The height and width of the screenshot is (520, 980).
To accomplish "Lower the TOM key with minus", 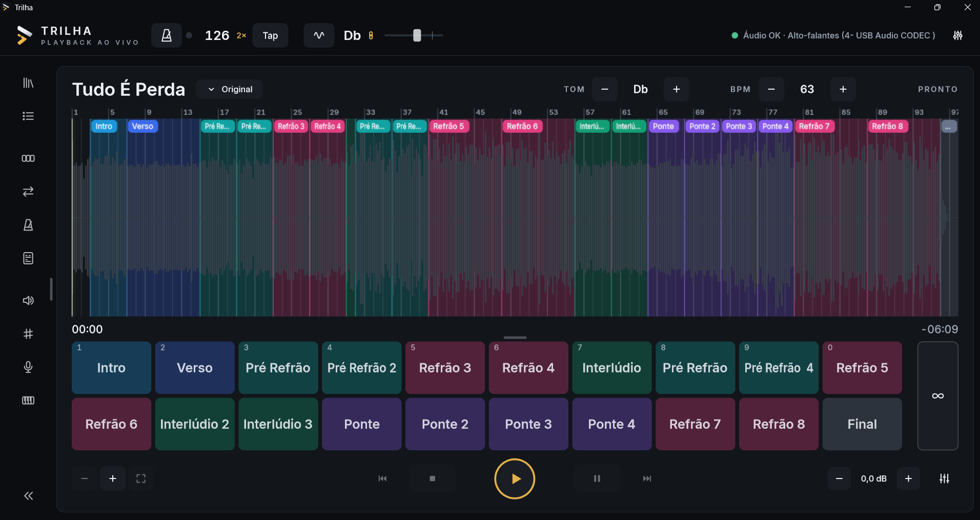I will pyautogui.click(x=605, y=89).
